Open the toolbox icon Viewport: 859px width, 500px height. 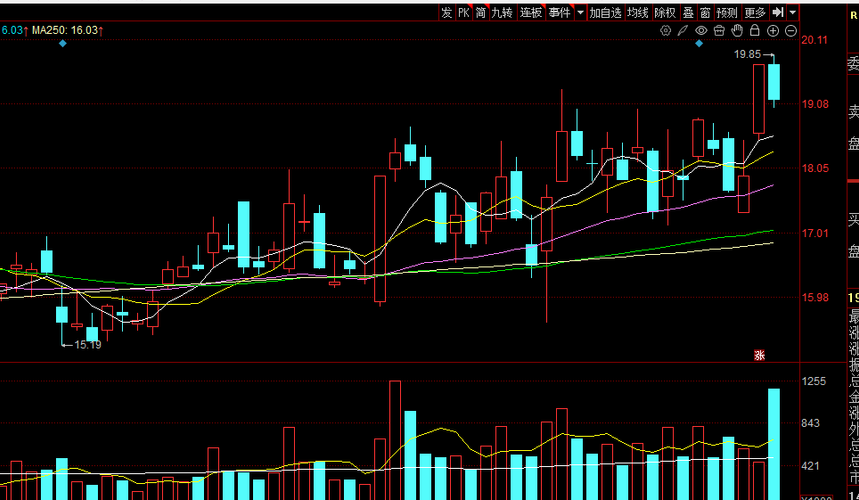[719, 31]
